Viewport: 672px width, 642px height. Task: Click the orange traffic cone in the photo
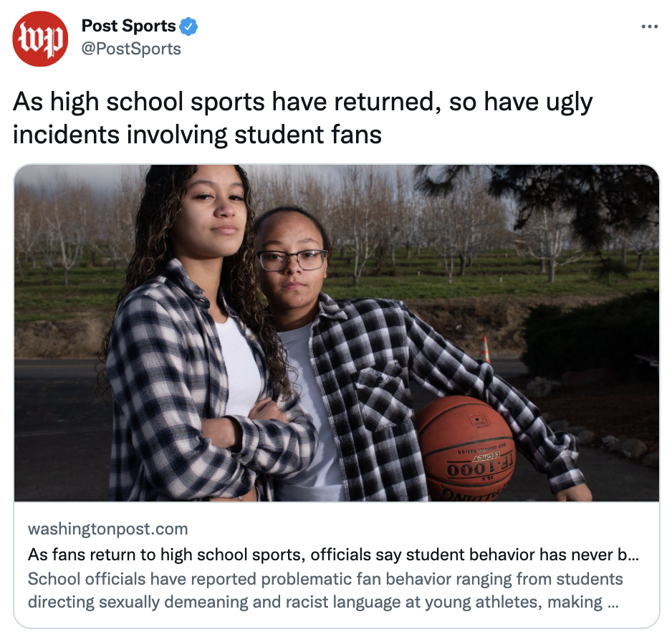[484, 349]
